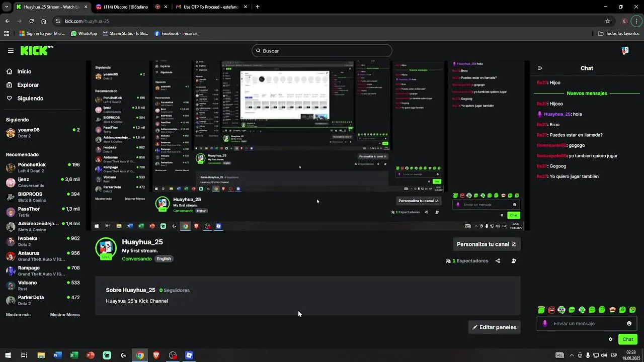The height and width of the screenshot is (362, 644).
Task: Click the English language tag
Action: 164,259
